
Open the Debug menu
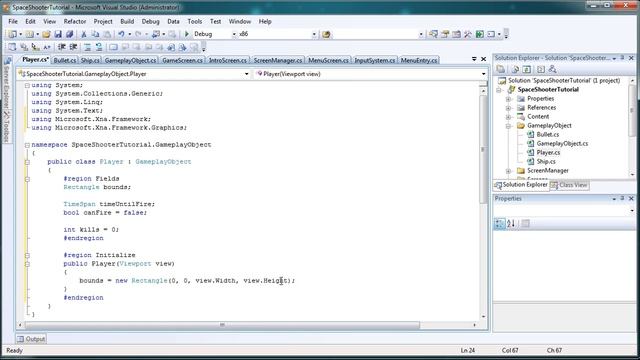pos(151,21)
